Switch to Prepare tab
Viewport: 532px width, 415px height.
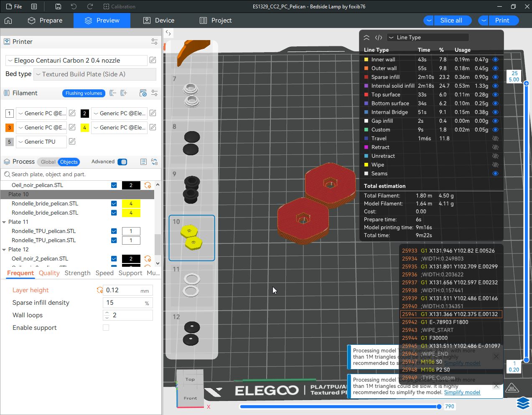coord(45,20)
